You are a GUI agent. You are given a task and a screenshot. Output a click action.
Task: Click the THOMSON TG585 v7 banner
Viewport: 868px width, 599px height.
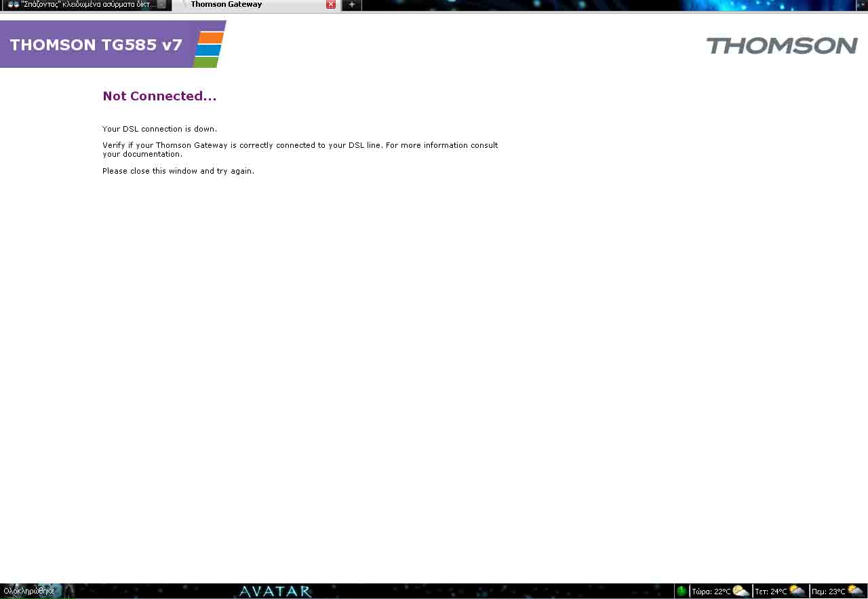click(113, 44)
